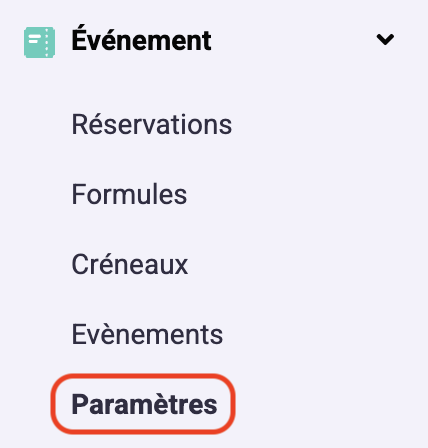Open the Réservations menu entry
The width and height of the screenshot is (428, 448).
(152, 124)
